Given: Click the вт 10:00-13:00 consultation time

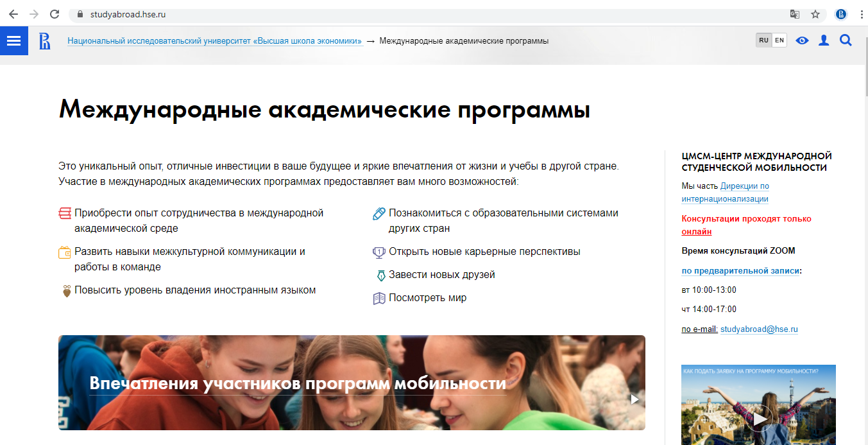Looking at the screenshot, I should (709, 290).
